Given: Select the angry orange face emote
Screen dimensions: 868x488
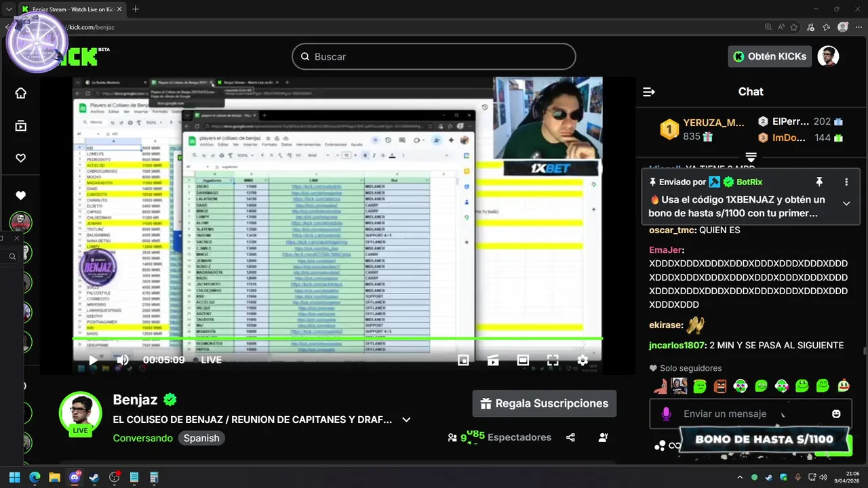Looking at the screenshot, I should 720,386.
